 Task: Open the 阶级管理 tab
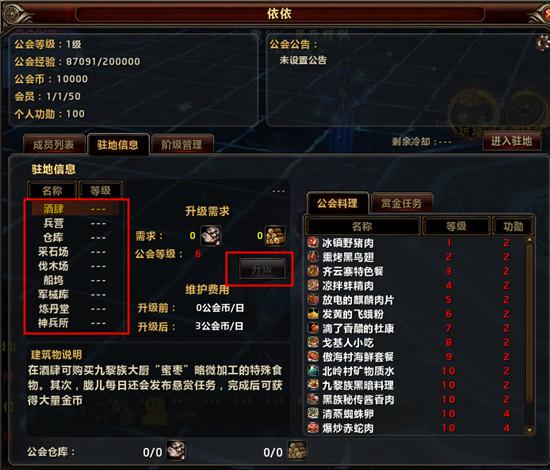tap(182, 145)
